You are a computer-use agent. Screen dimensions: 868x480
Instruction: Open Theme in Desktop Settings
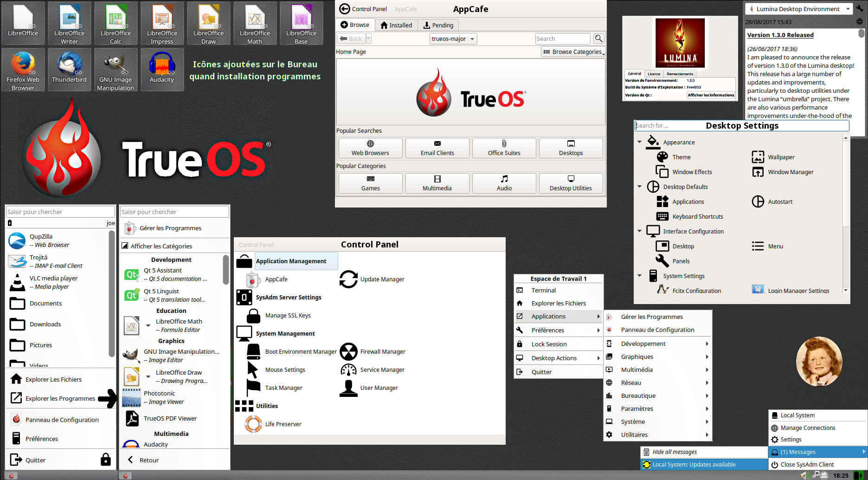(674, 157)
